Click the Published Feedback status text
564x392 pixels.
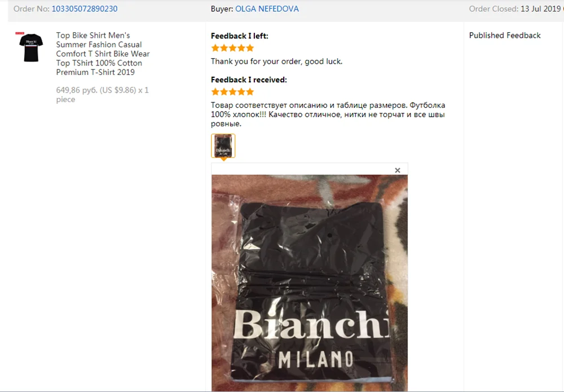505,35
